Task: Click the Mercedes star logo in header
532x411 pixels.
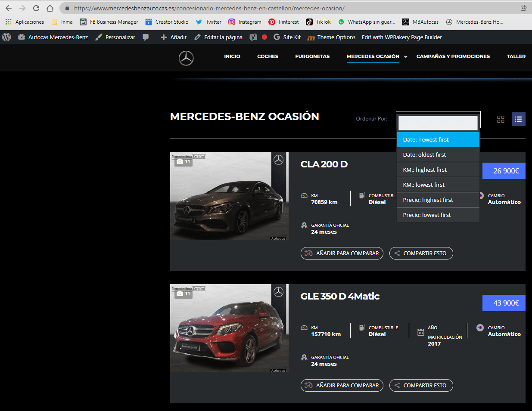Action: [186, 58]
